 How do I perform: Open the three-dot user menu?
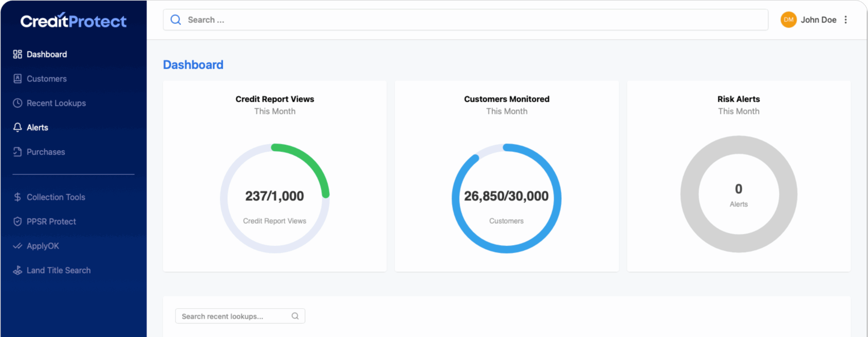click(x=846, y=20)
